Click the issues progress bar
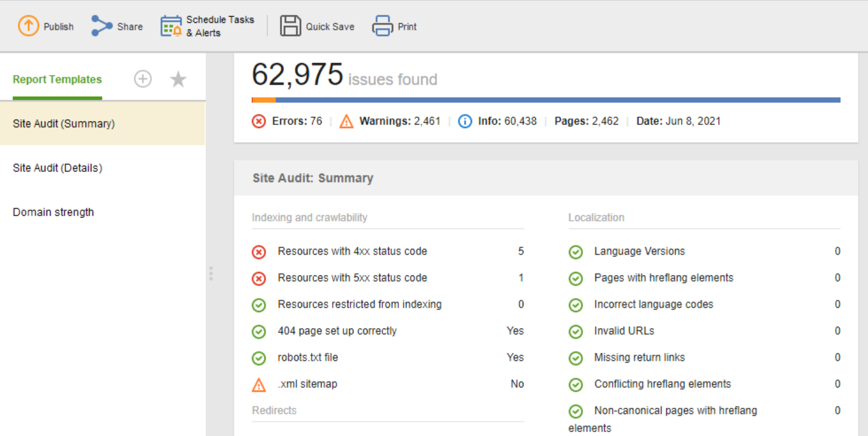Screen dimensions: 868x436 click(546, 100)
